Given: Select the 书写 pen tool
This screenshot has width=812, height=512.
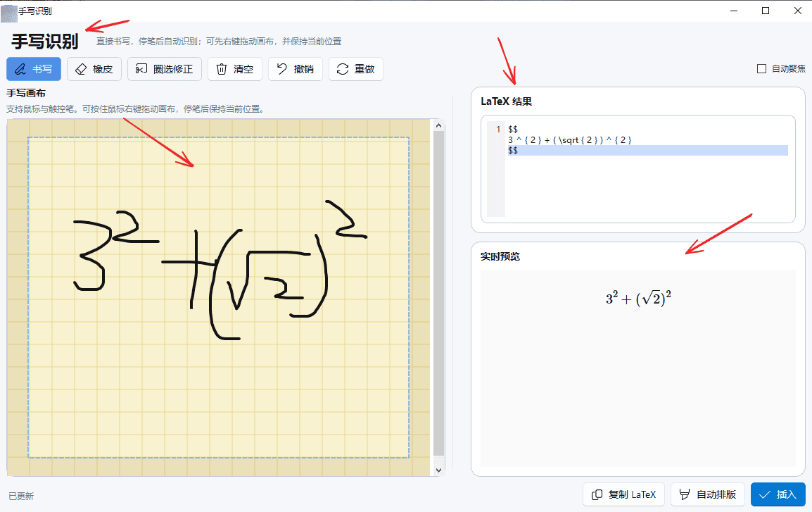Looking at the screenshot, I should tap(34, 69).
